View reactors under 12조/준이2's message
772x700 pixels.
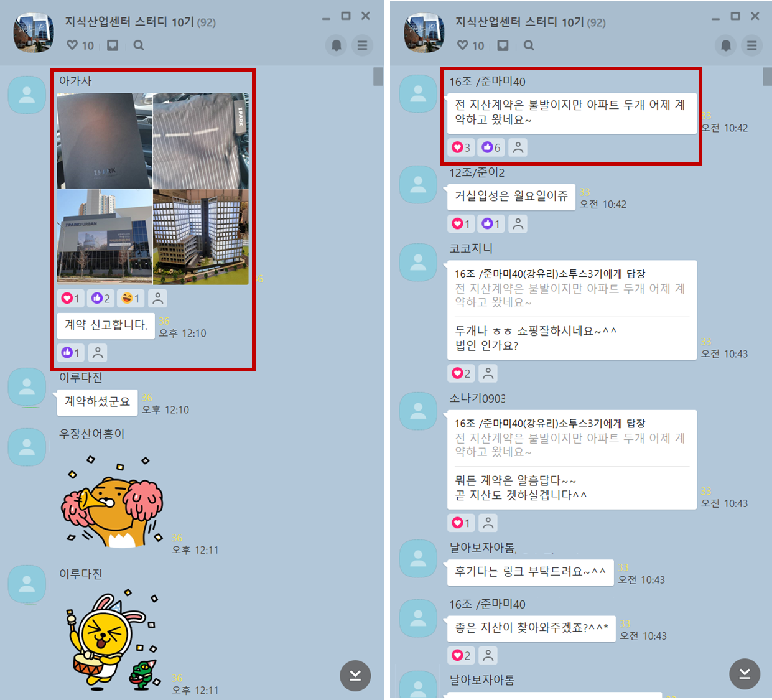coord(518,224)
